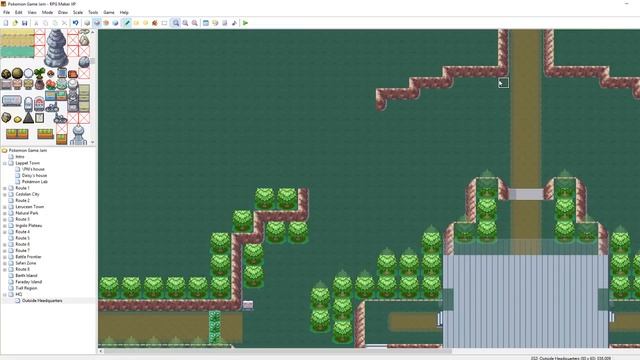This screenshot has width=640, height=360.
Task: Open the Database window
Action: point(206,23)
